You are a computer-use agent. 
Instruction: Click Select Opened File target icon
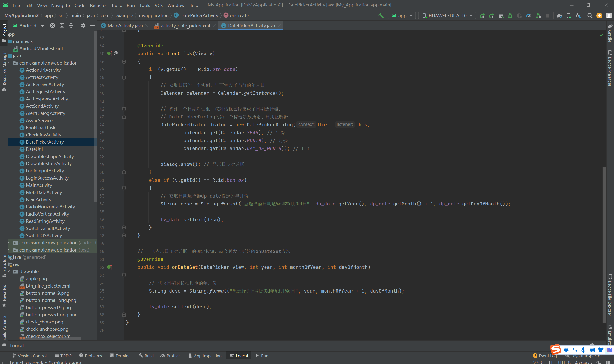click(52, 26)
